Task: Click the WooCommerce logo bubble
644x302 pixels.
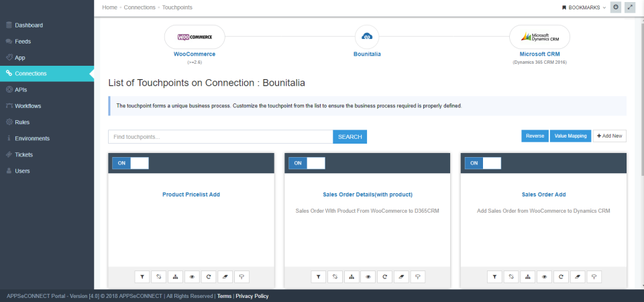Action: pyautogui.click(x=195, y=37)
